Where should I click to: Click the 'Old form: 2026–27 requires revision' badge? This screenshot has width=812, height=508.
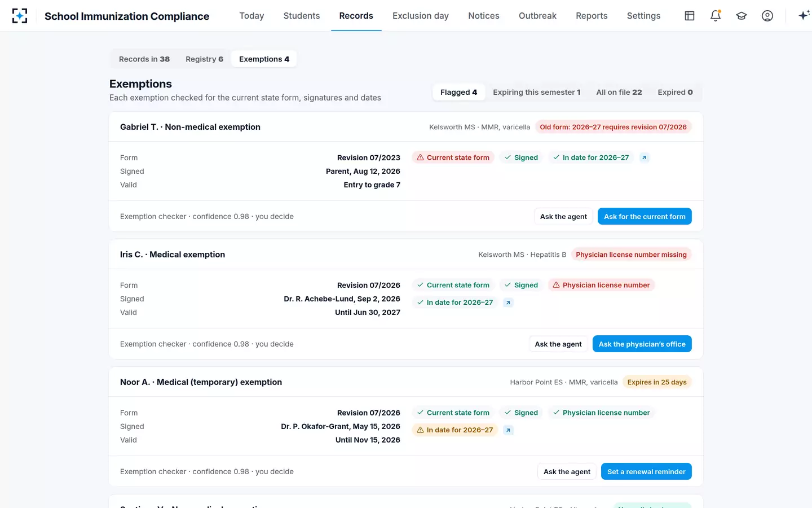613,127
